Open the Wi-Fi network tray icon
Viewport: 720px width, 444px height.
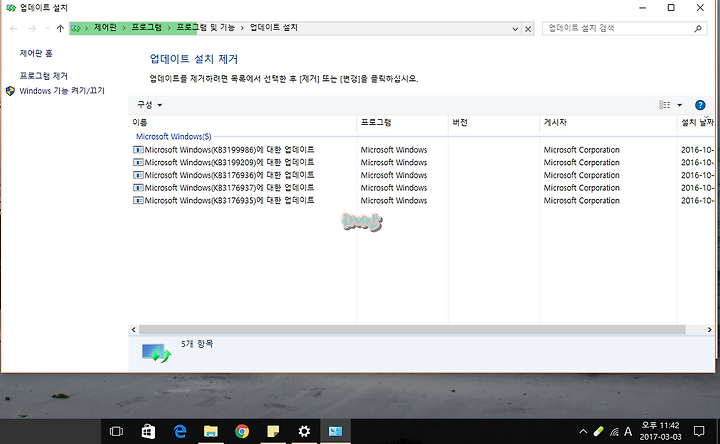tap(614, 432)
